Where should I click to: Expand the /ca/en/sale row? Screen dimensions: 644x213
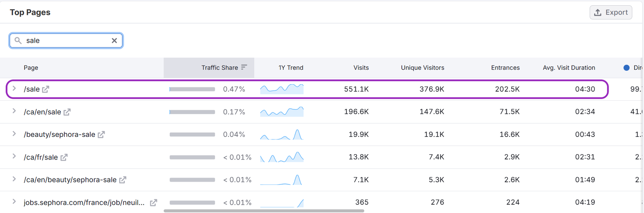(14, 111)
